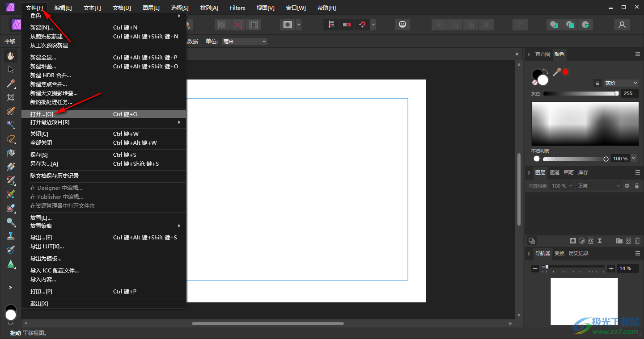
Task: Click 打开...[O] in the File menu
Action: click(x=42, y=114)
